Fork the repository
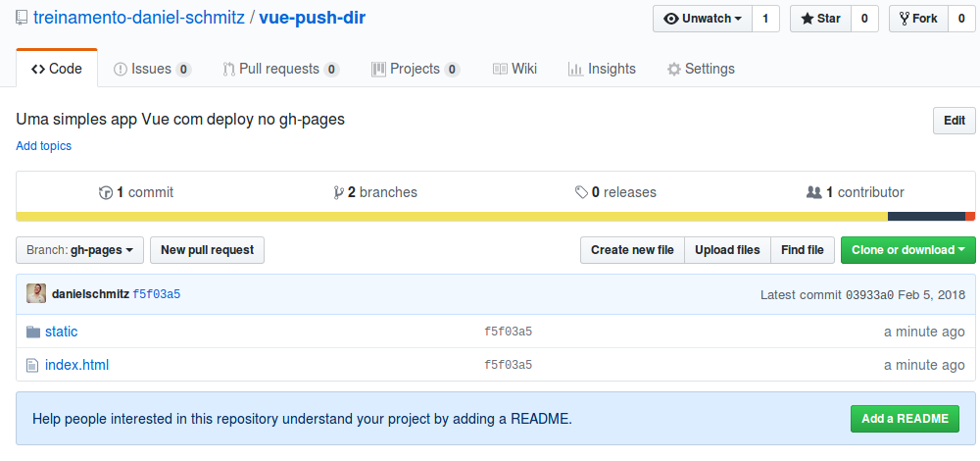Screen dimensions: 980x461 click(919, 19)
